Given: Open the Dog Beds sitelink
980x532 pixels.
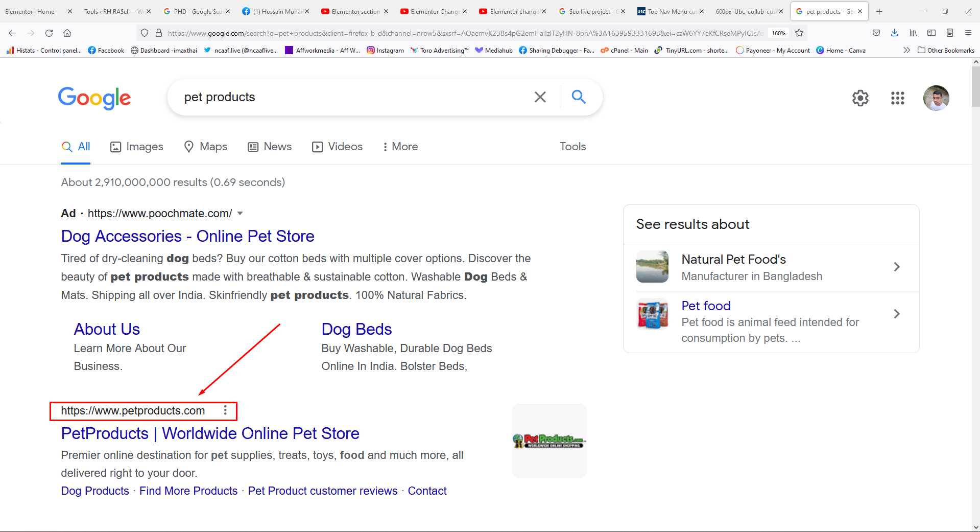Looking at the screenshot, I should tap(356, 329).
